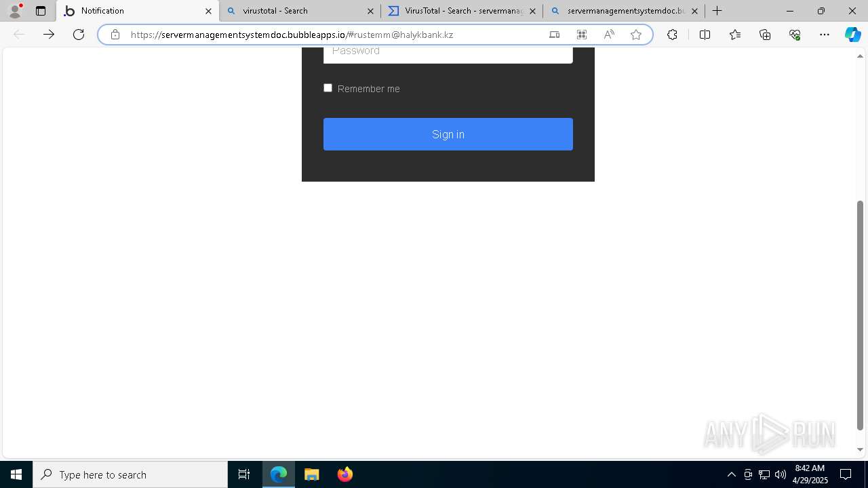Open the network tray icon
The height and width of the screenshot is (488, 868).
click(764, 474)
